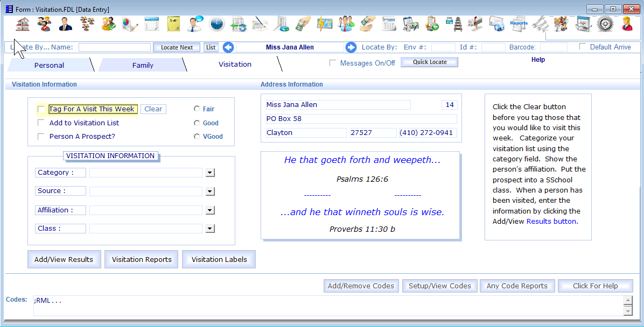Image resolution: width=644 pixels, height=327 pixels.
Task: Check Add to Visitation List
Action: 41,123
